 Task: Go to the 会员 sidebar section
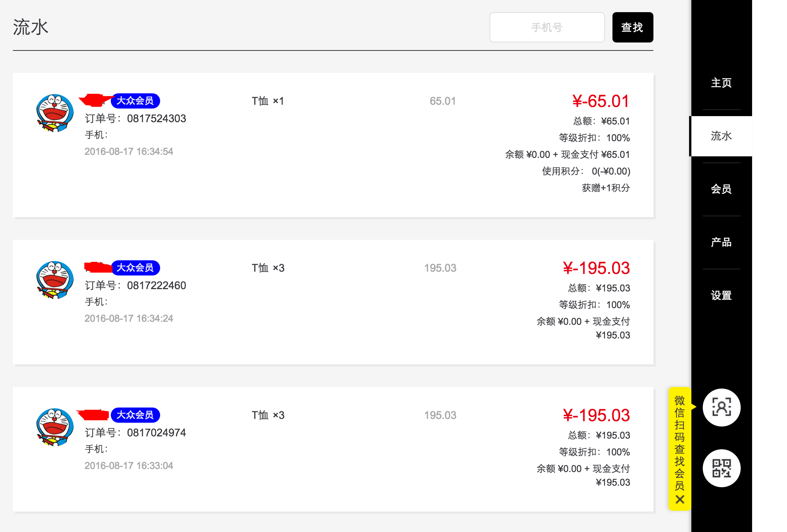pyautogui.click(x=721, y=189)
